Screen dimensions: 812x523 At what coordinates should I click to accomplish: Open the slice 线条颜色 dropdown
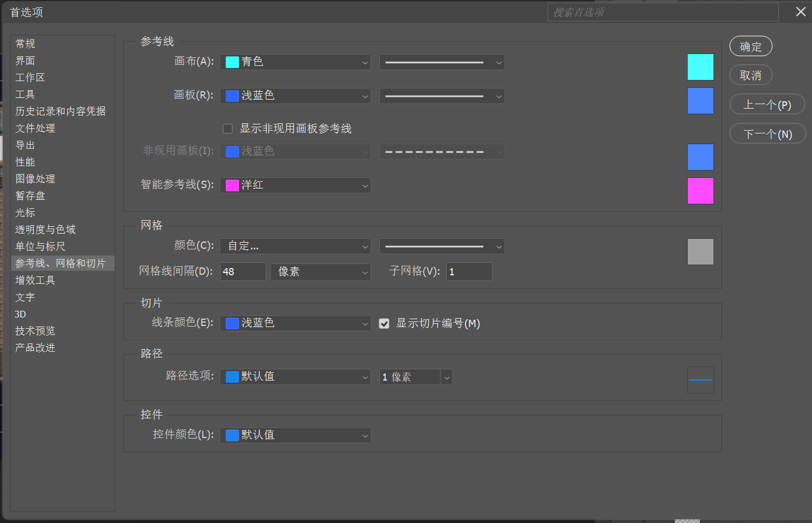(295, 323)
